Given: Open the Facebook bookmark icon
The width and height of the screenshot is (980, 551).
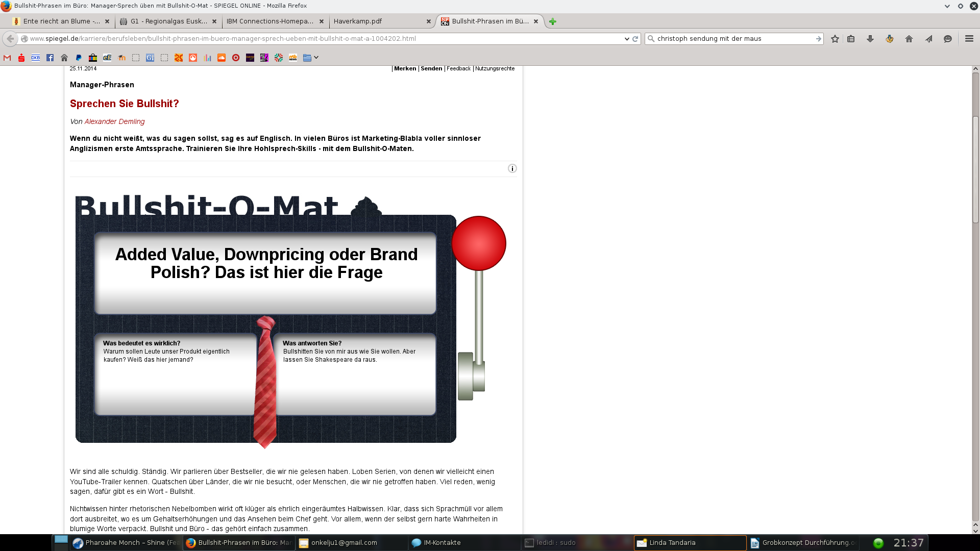Looking at the screenshot, I should [x=50, y=58].
